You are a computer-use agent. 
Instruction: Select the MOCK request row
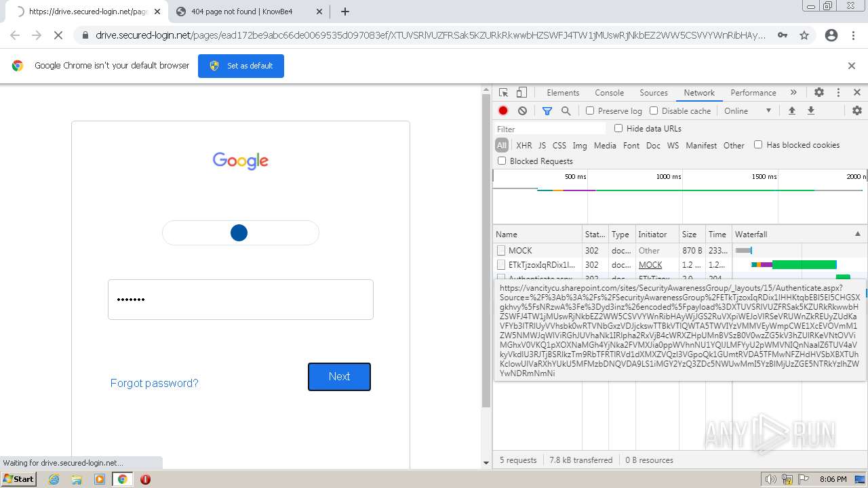pyautogui.click(x=680, y=250)
